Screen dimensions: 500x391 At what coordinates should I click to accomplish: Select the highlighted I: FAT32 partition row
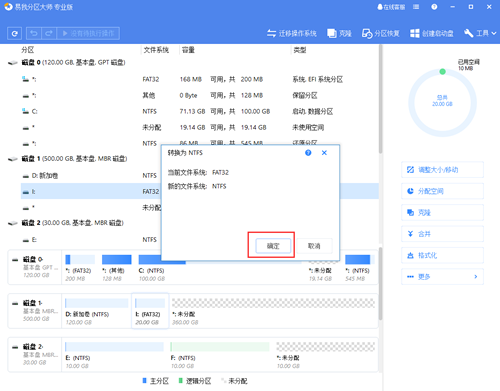pos(91,191)
